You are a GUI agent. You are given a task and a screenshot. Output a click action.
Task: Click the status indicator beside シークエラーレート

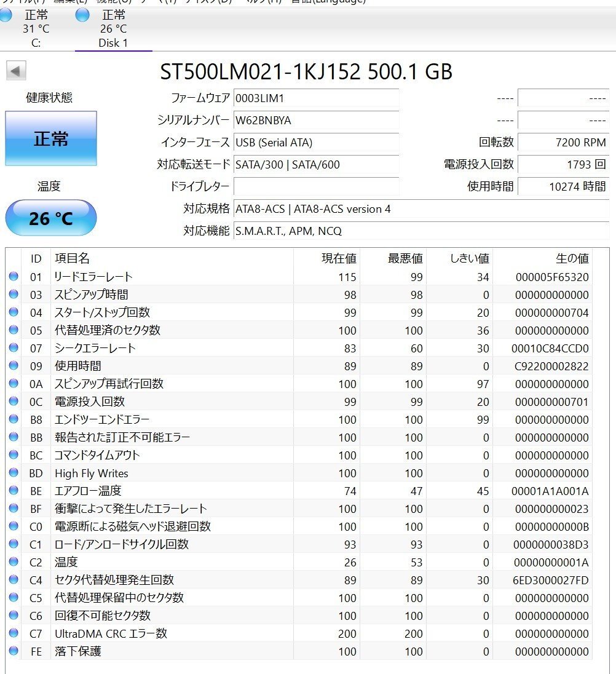(x=13, y=348)
